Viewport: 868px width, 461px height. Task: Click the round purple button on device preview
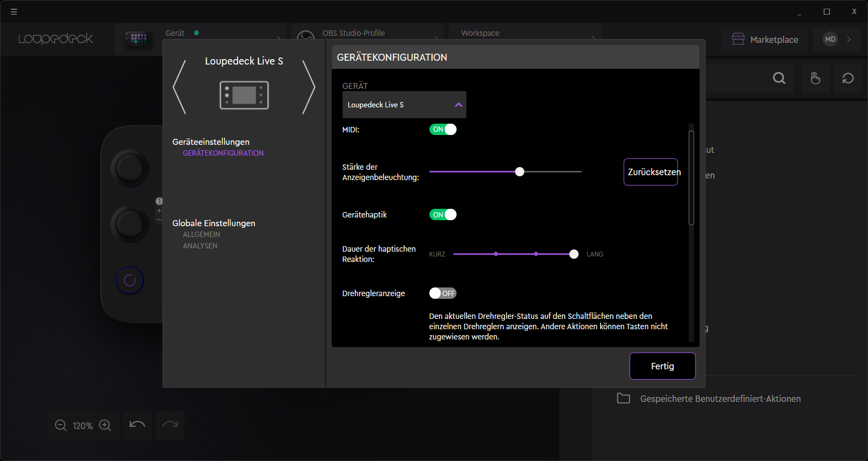130,280
